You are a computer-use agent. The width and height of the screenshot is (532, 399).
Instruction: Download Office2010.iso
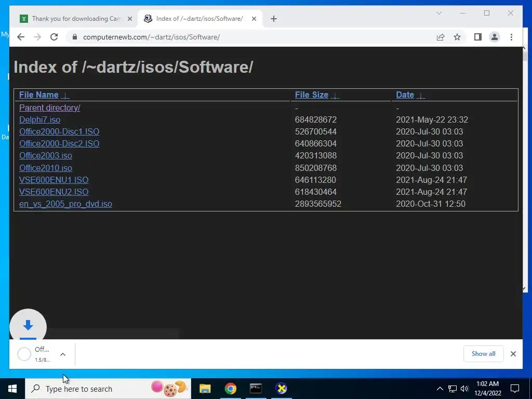(x=46, y=168)
